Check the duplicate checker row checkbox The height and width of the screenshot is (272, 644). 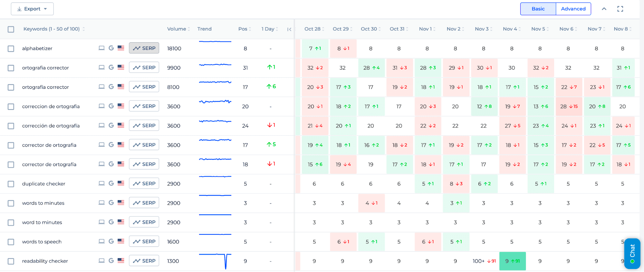pos(11,184)
